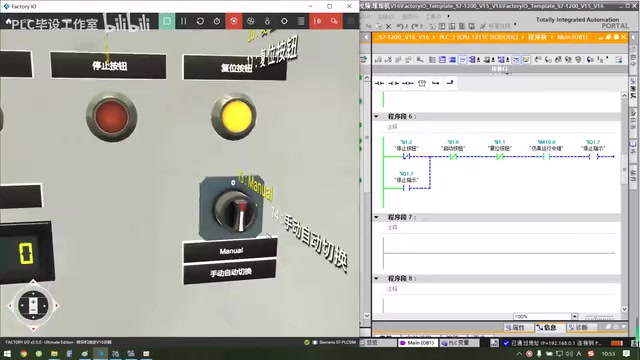This screenshot has width=640, height=360.
Task: Open the Main (OB1) editor tab
Action: click(x=417, y=343)
